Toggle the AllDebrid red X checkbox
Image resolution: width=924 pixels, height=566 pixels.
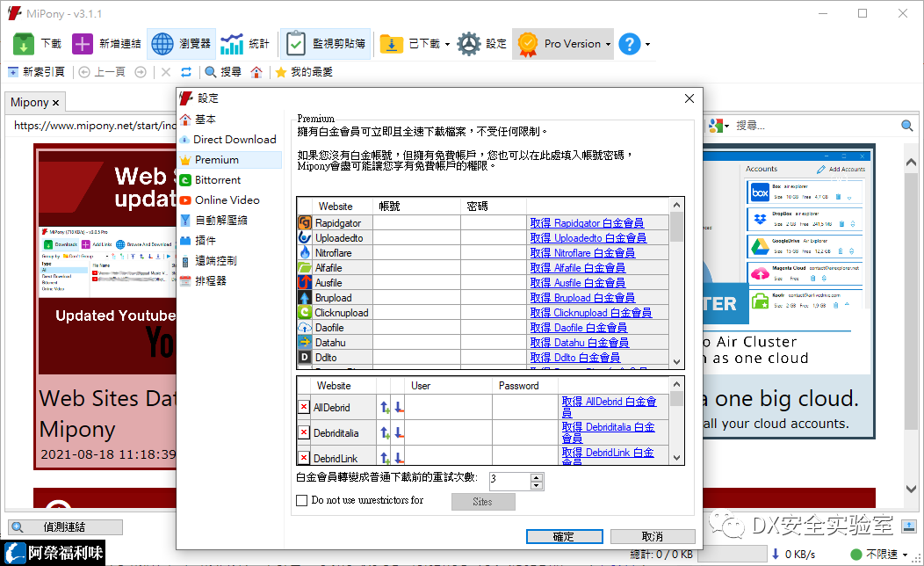pyautogui.click(x=304, y=407)
